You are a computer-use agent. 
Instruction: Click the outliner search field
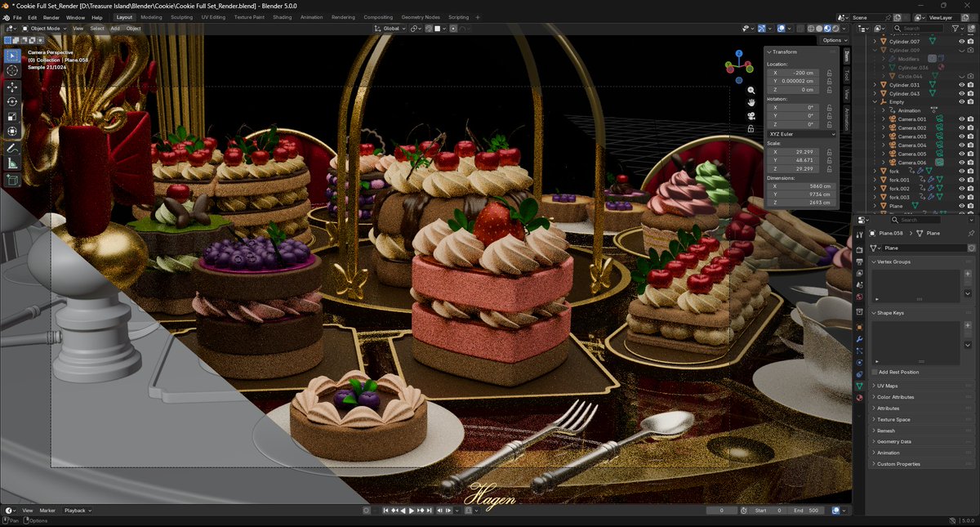tap(919, 29)
